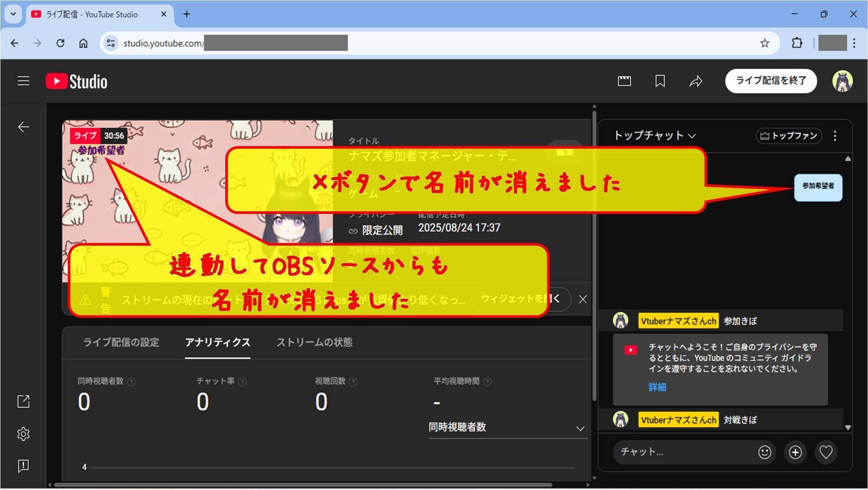868x490 pixels.
Task: Open the 同時視聴者数 metric dropdown
Action: pyautogui.click(x=507, y=428)
